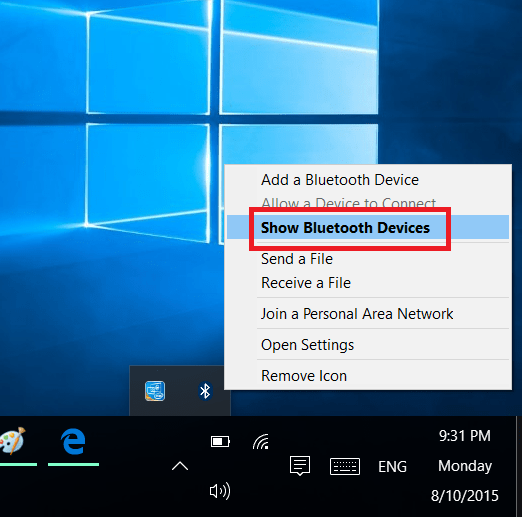Select Receive a File
This screenshot has height=517, width=522.
pyautogui.click(x=368, y=283)
